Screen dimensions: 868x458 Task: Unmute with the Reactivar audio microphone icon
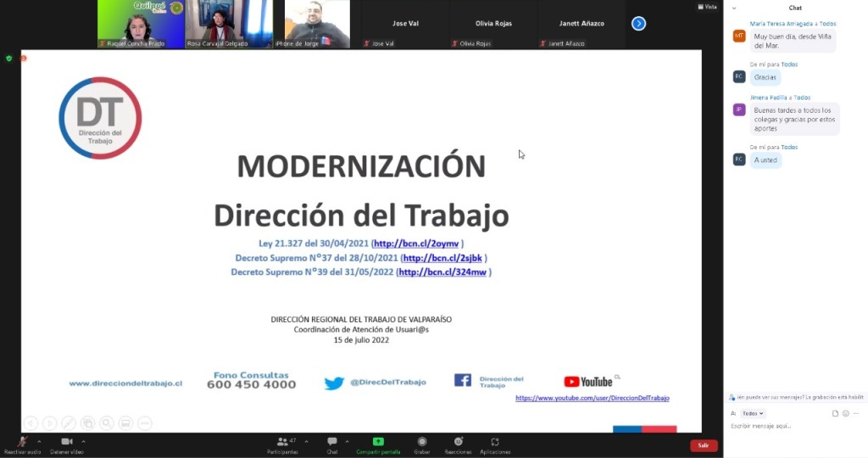point(22,441)
